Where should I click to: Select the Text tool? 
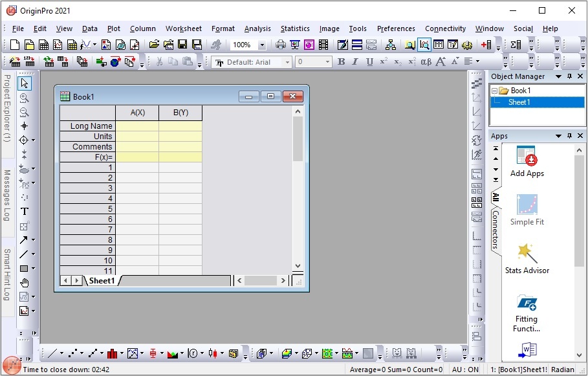25,212
